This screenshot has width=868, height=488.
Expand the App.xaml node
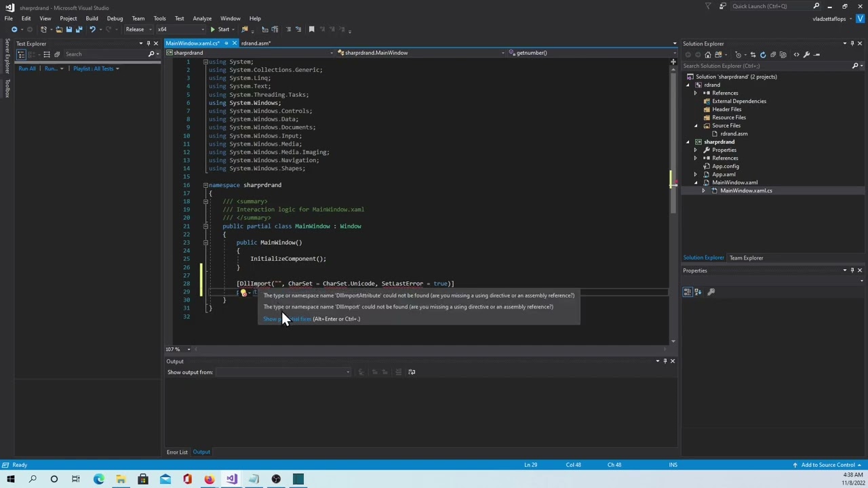tap(695, 174)
